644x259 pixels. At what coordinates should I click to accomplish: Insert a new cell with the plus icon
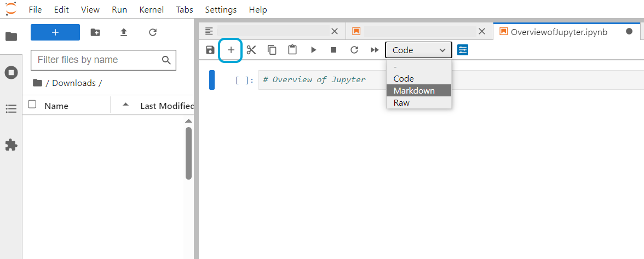(231, 50)
